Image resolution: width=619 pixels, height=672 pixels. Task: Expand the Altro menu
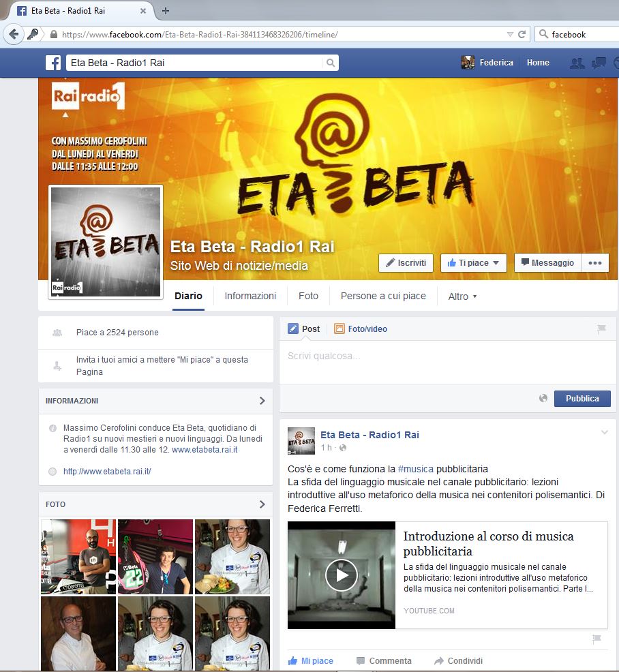pos(462,296)
